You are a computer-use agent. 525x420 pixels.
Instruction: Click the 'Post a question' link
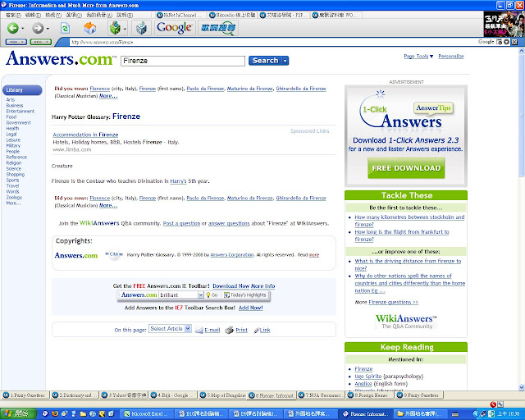181,223
